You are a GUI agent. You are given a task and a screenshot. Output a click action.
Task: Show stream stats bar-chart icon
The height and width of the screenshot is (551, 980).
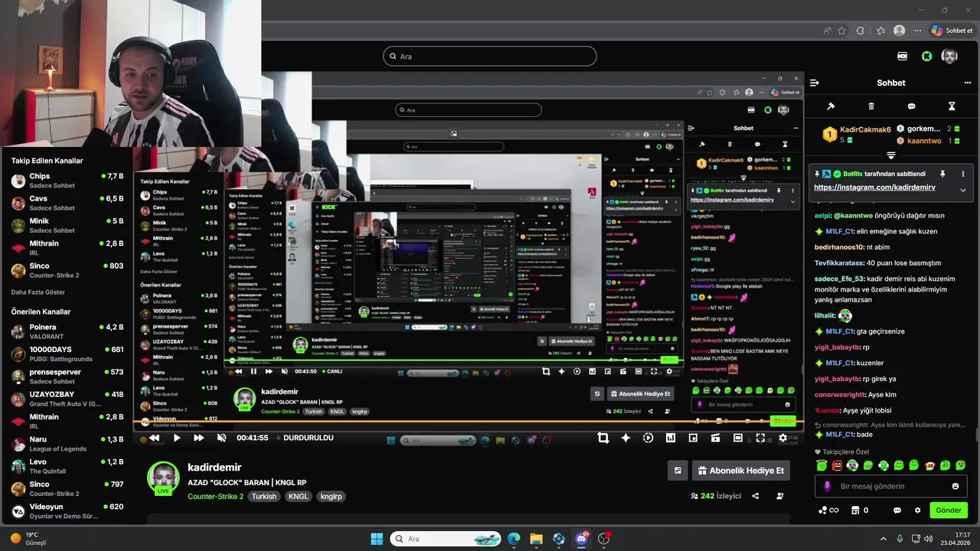click(x=671, y=438)
